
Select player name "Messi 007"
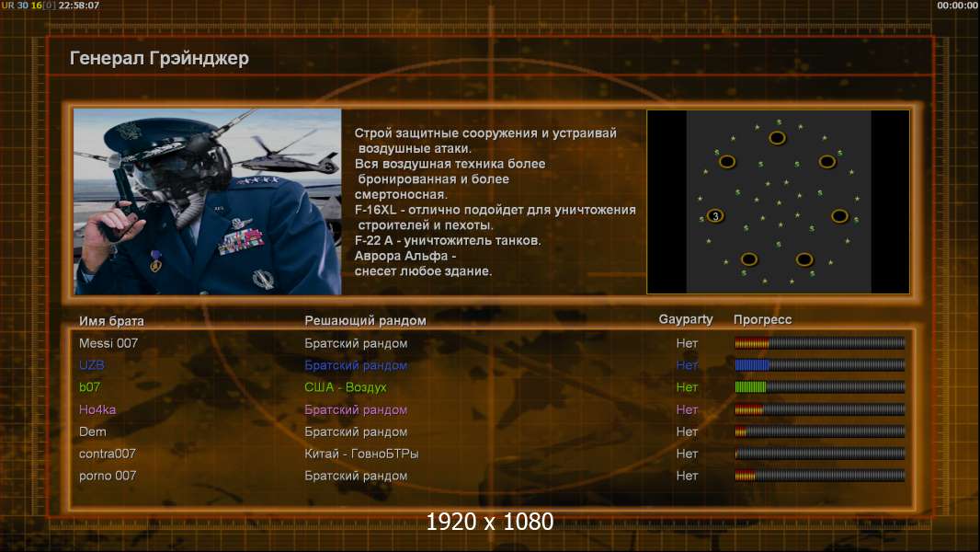[x=108, y=343]
